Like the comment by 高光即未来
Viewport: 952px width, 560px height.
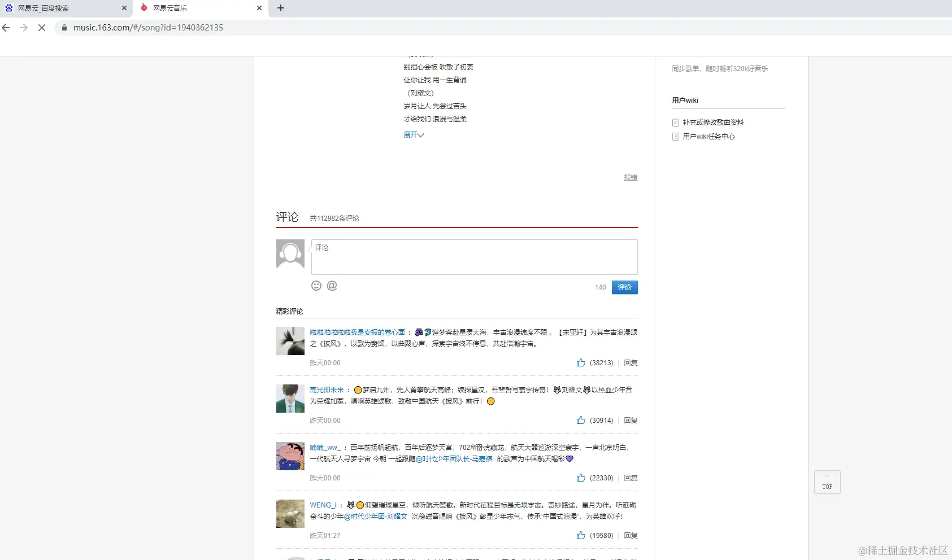(581, 421)
